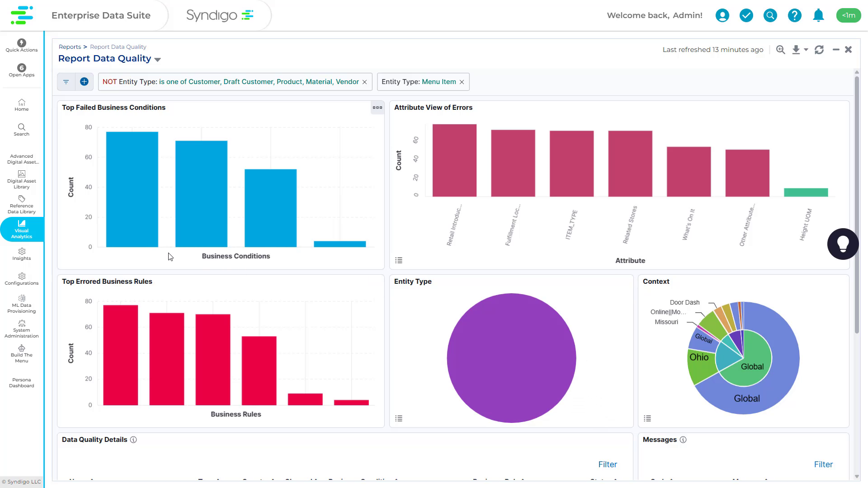Open the user profile icon
Screen dimensions: 868x488
(722, 15)
